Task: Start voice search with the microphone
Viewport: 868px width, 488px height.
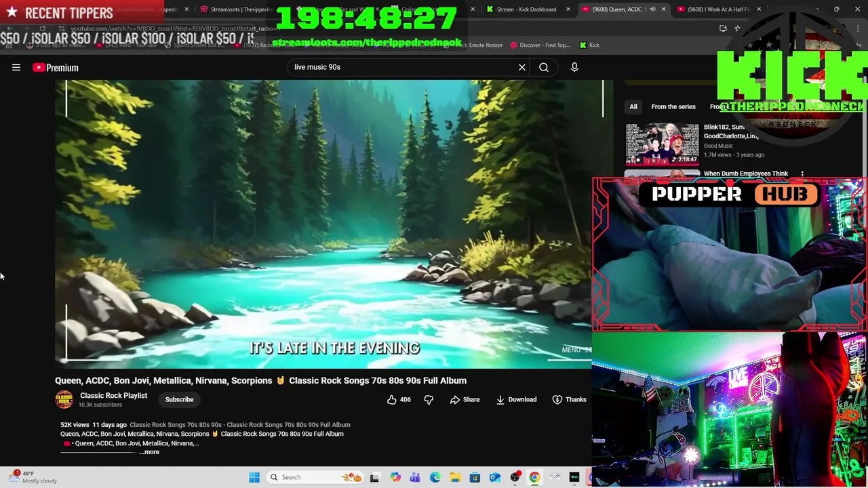Action: [574, 67]
